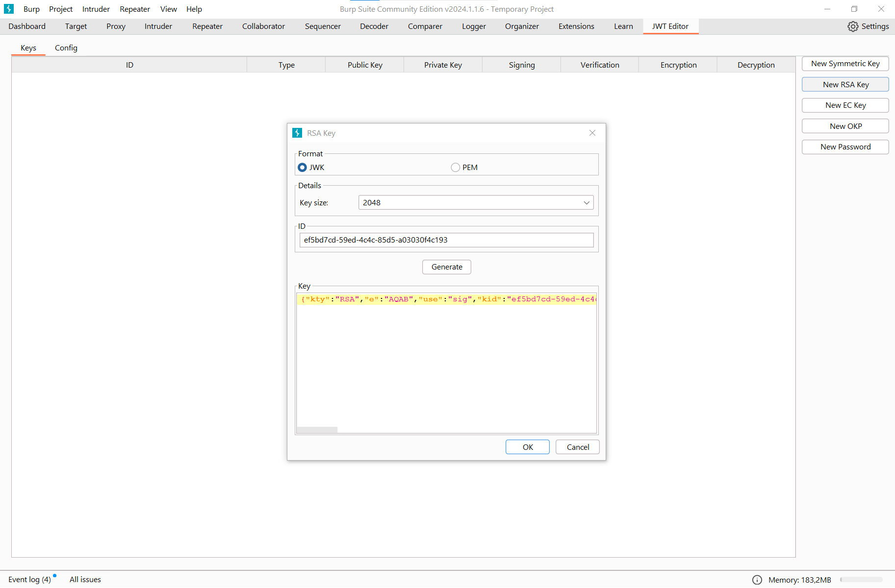Cancel the RSA Key dialog
This screenshot has width=895, height=588.
[x=578, y=447]
